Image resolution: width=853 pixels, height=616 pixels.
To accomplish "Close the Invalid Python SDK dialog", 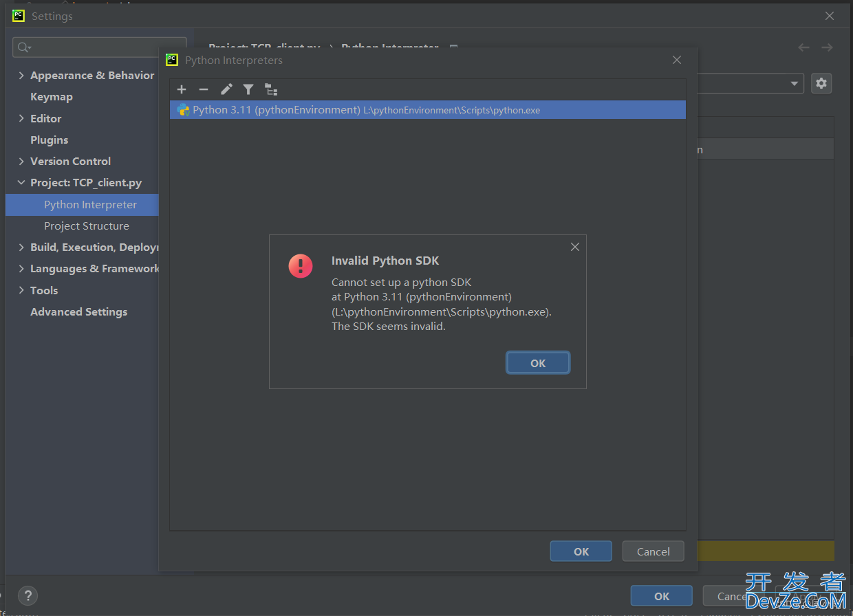I will point(575,247).
